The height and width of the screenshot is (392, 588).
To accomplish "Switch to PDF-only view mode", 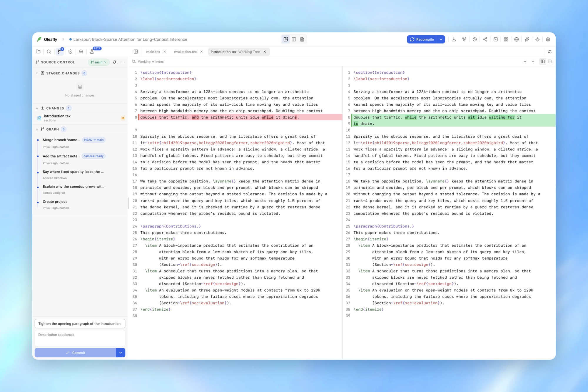I will [x=302, y=39].
